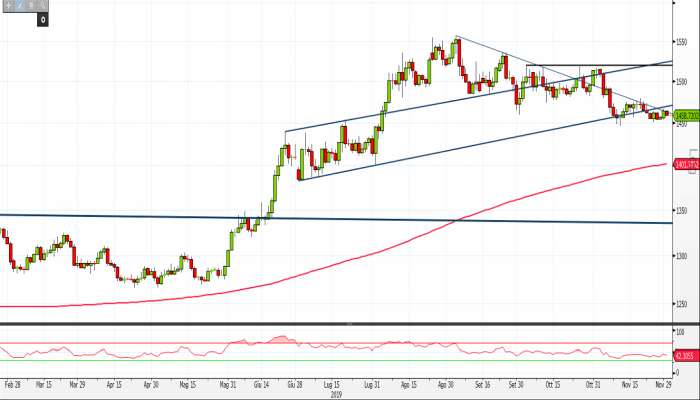Activate the line drawing tool
700x400 pixels.
[x=20, y=6]
